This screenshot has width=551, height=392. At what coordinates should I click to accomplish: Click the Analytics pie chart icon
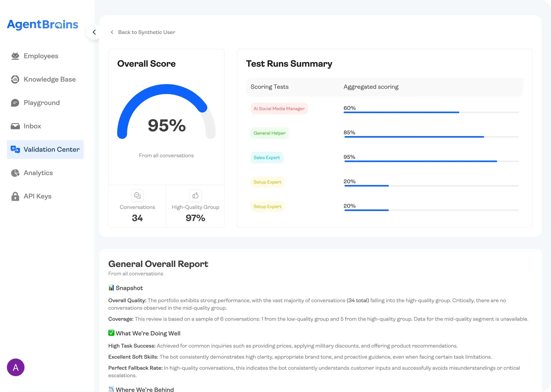pyautogui.click(x=15, y=173)
